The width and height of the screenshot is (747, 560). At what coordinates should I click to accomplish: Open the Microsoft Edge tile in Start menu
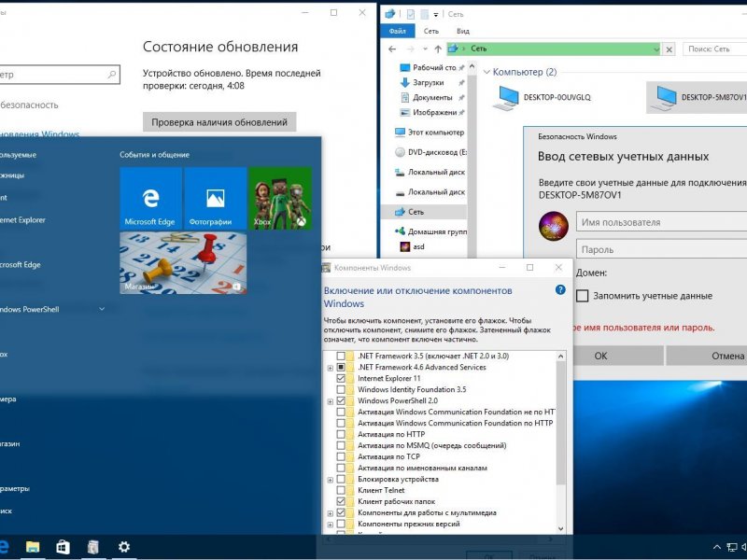pyautogui.click(x=150, y=199)
